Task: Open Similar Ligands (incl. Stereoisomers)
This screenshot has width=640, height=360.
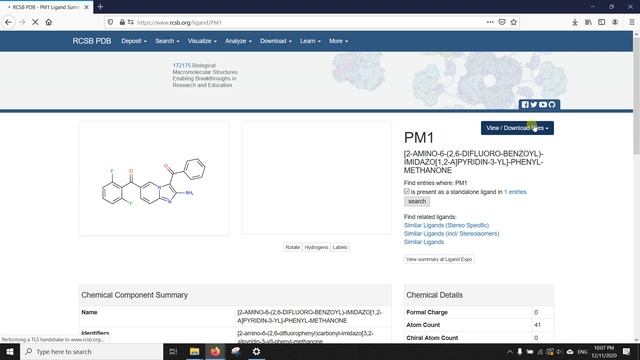Action: pyautogui.click(x=451, y=233)
